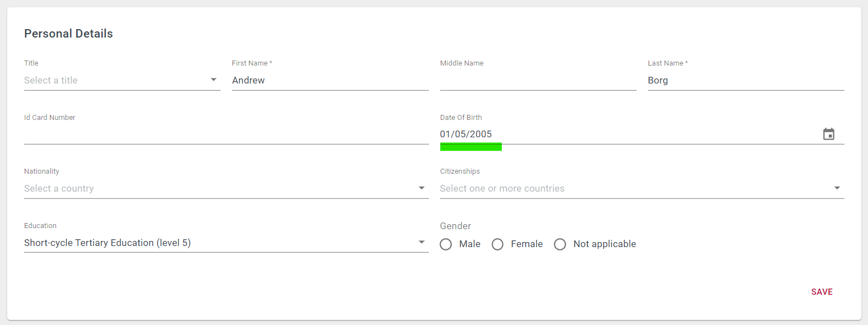Open the Date Of Birth calendar picker icon

pos(829,134)
